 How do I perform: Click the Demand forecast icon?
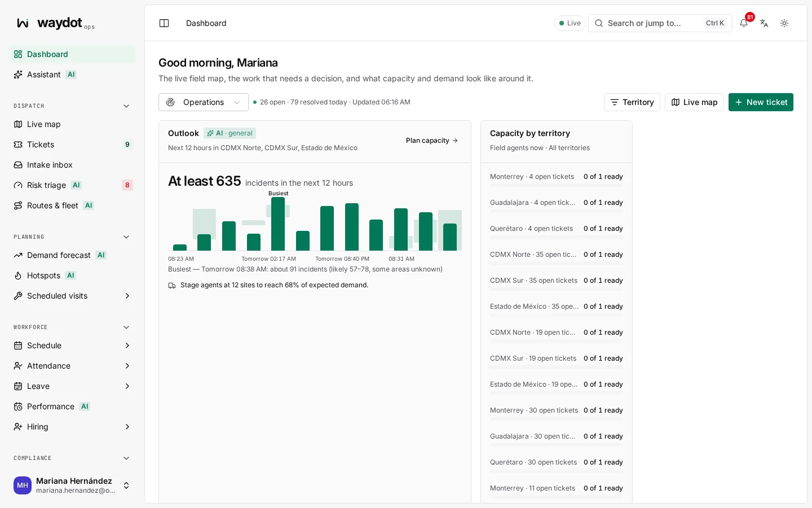[18, 255]
